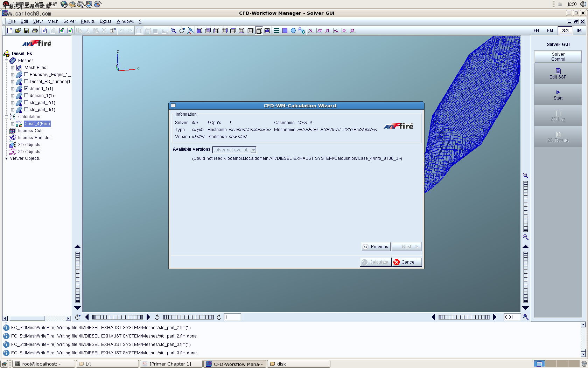This screenshot has height=368, width=588.
Task: Switch to the FH mode button
Action: pyautogui.click(x=536, y=30)
